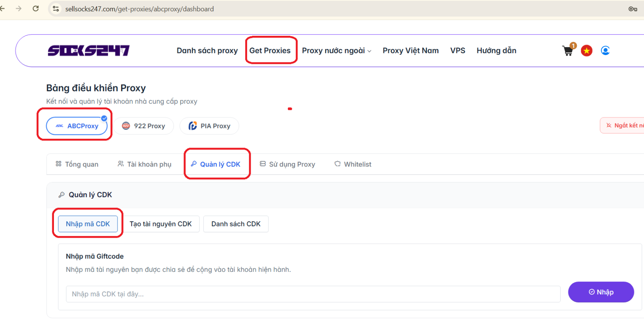
Task: Click the site info icon beside URL
Action: point(56,9)
